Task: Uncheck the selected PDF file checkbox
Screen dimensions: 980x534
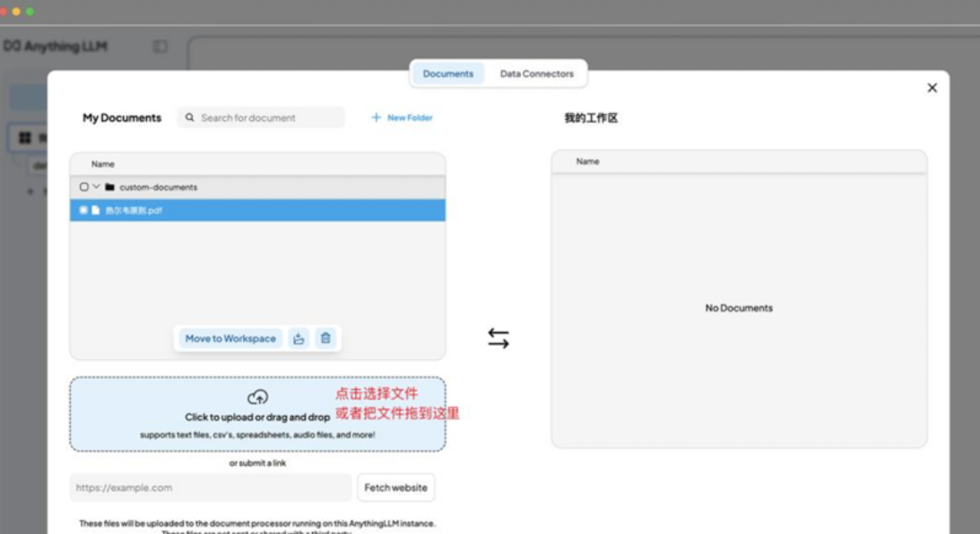Action: pyautogui.click(x=83, y=211)
